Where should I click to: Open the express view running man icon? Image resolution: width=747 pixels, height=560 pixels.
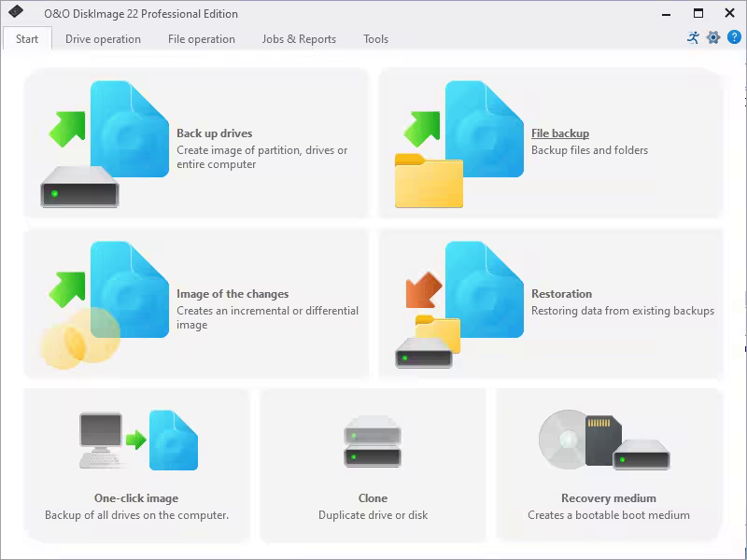(693, 37)
